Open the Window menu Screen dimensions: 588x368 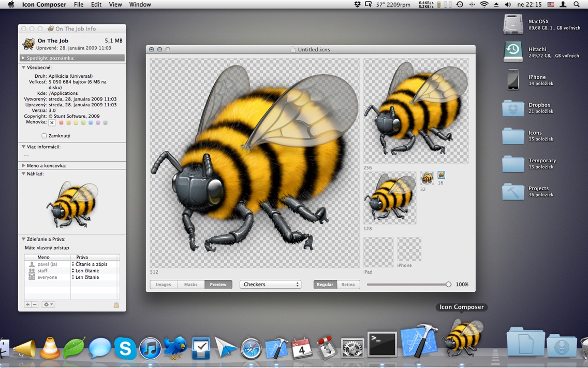(x=140, y=5)
